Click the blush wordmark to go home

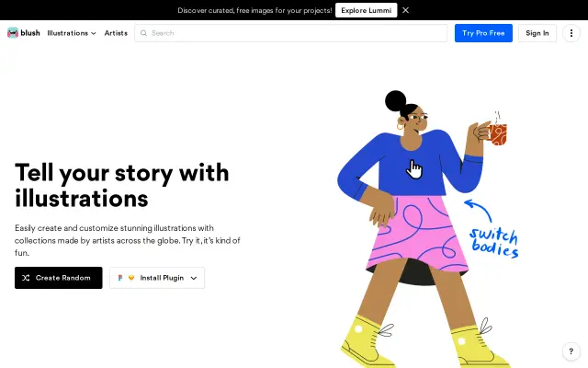pos(30,33)
